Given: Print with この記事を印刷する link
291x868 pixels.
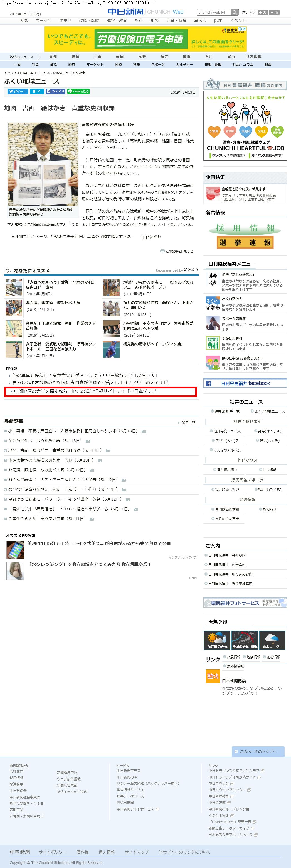Looking at the screenshot, I should [177, 251].
